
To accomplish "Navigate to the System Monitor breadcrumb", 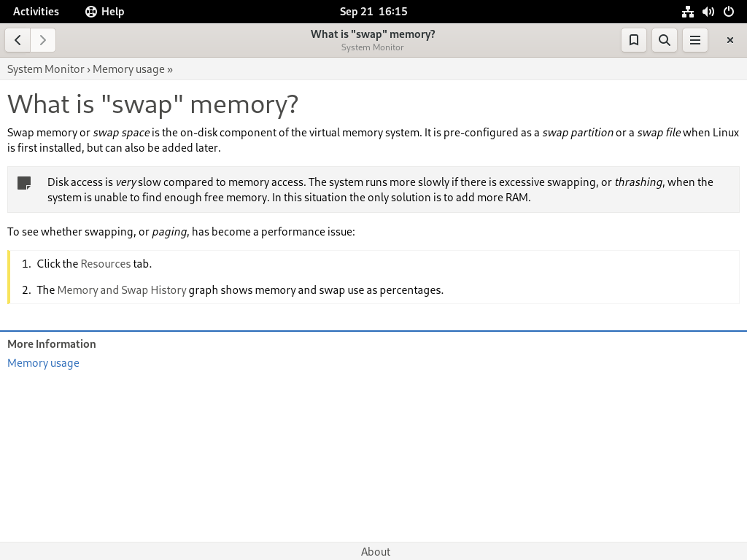I will (46, 69).
